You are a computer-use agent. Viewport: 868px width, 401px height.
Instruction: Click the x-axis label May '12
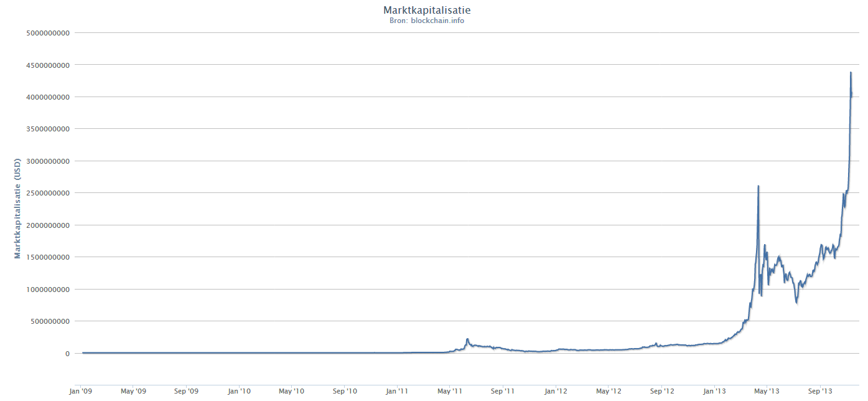(609, 392)
